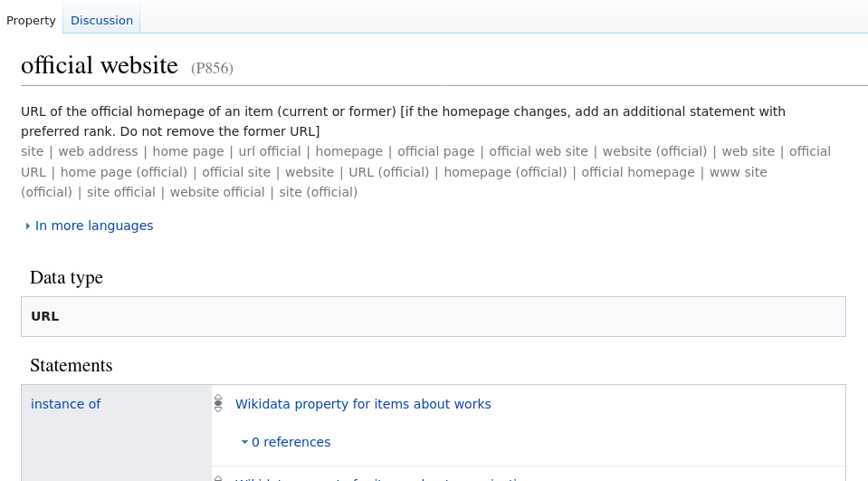
Task: Click the "official page" alias
Action: coord(435,151)
